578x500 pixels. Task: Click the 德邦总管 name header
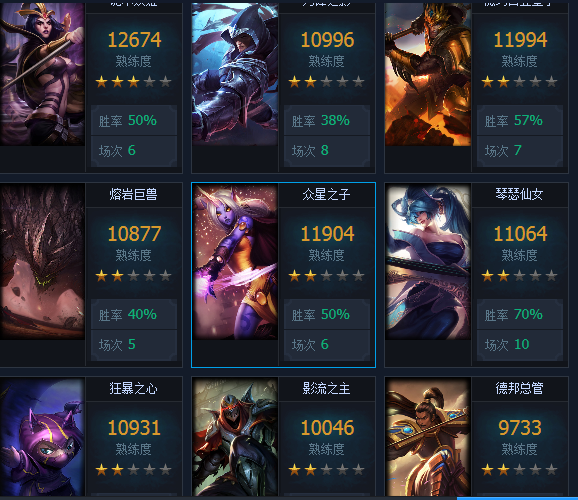(x=519, y=388)
